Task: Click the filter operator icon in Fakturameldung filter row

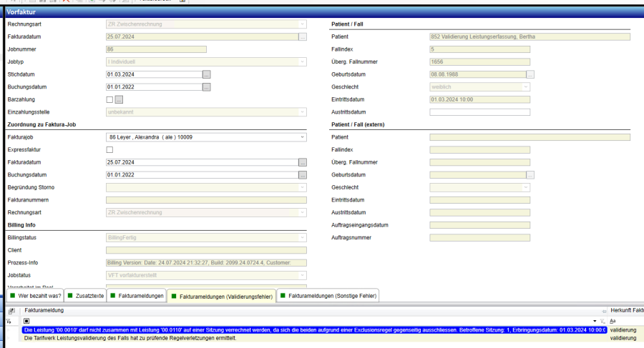Action: (26, 322)
